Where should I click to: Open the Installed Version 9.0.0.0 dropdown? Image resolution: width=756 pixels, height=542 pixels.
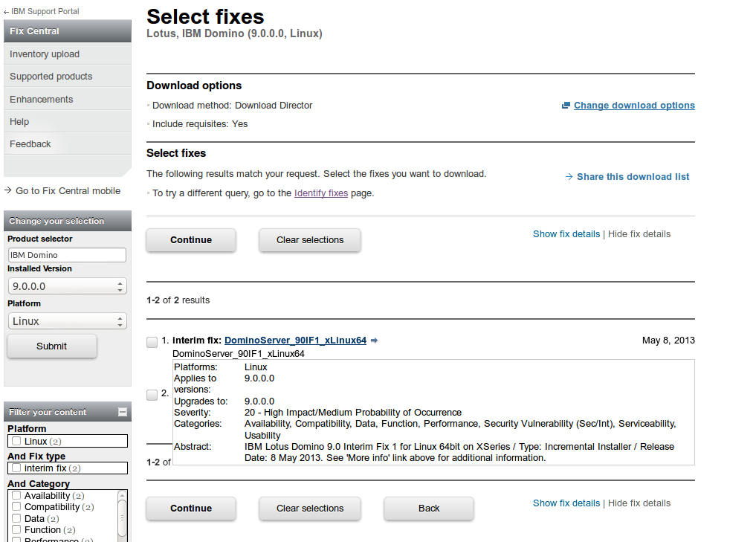[x=68, y=286]
